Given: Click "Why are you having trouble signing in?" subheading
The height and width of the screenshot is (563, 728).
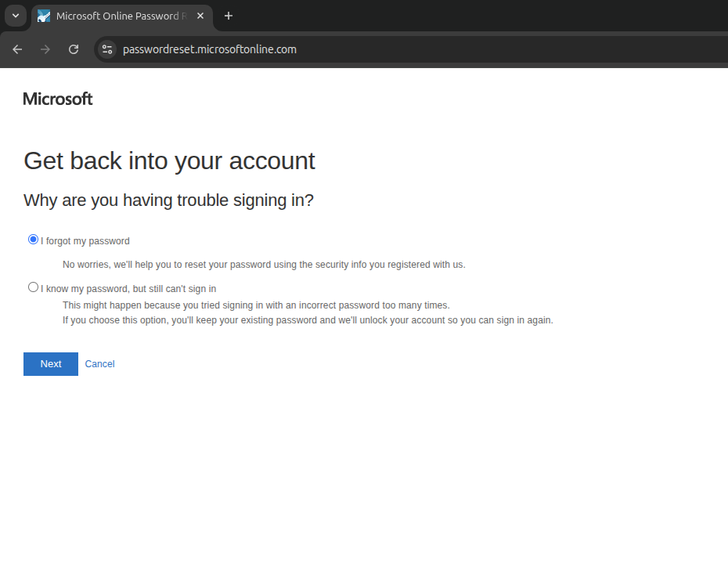Looking at the screenshot, I should (168, 200).
